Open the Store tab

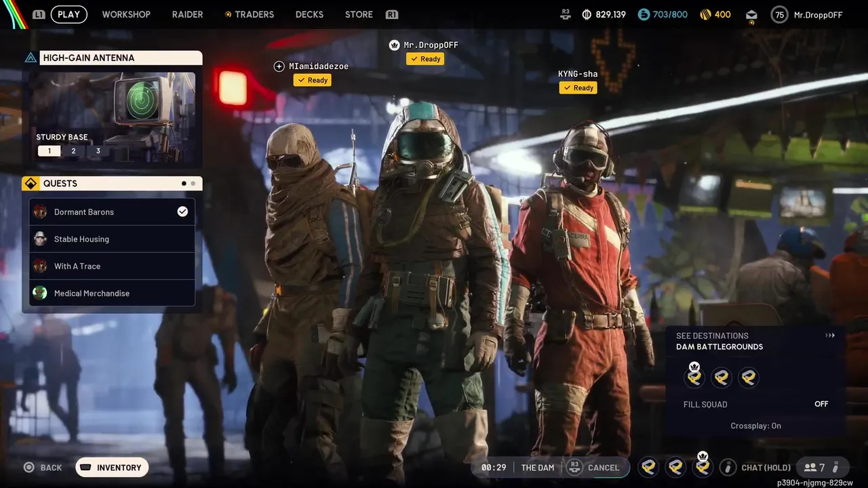coord(359,14)
